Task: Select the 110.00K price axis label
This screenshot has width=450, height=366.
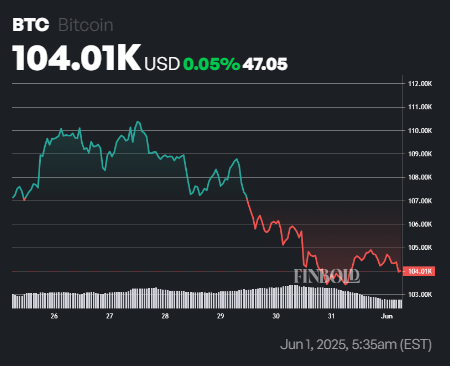Action: (420, 131)
